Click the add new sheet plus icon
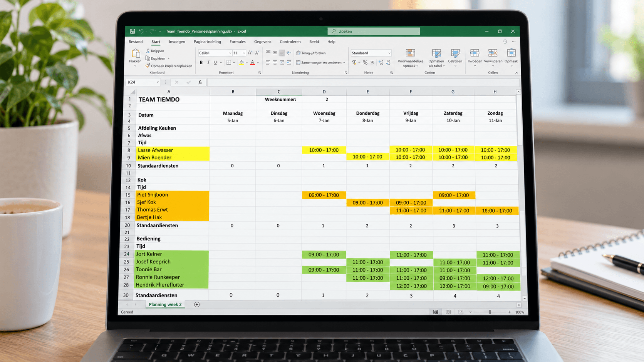Viewport: 644px width, 362px height. click(x=197, y=304)
